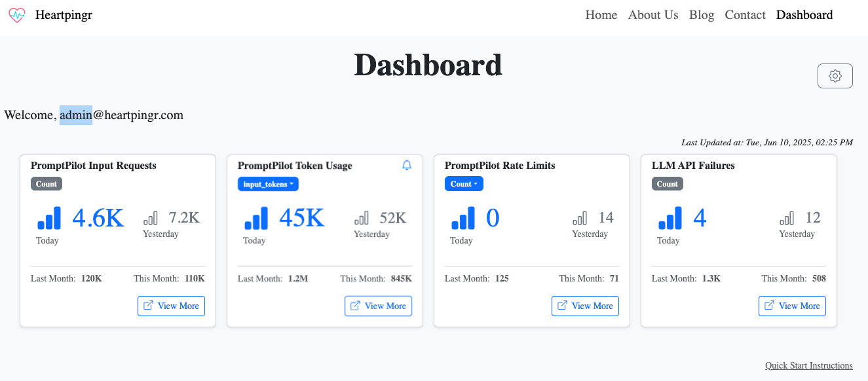Screen dimensions: 868x381
Task: Open Quick Start Instructions link
Action: tap(809, 365)
